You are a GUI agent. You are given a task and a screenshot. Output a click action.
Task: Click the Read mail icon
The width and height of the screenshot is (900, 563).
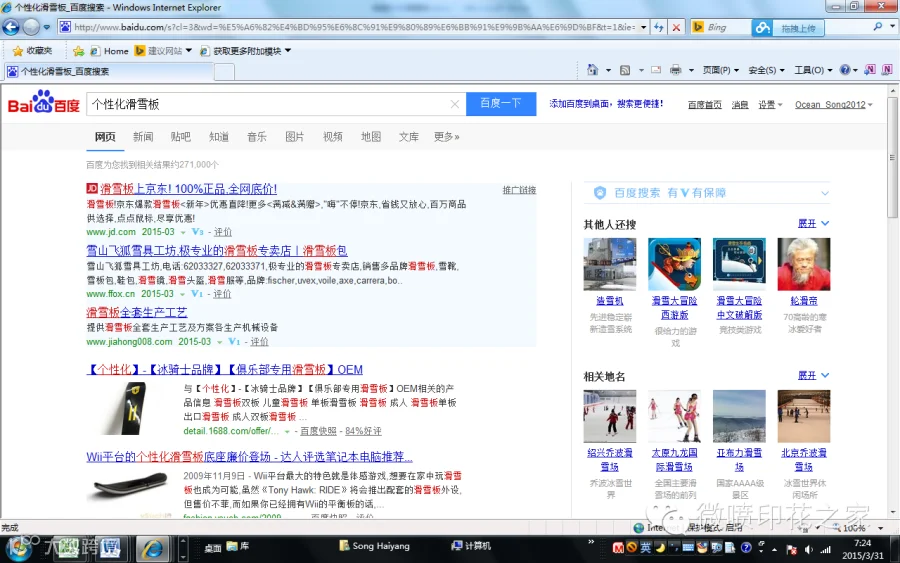tap(656, 70)
